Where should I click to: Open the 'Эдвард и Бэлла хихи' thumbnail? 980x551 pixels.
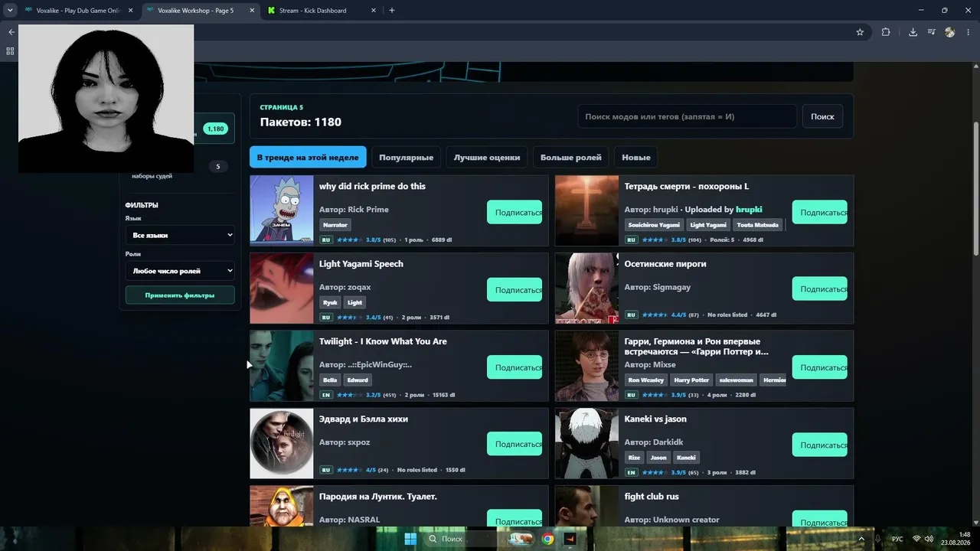pyautogui.click(x=282, y=443)
